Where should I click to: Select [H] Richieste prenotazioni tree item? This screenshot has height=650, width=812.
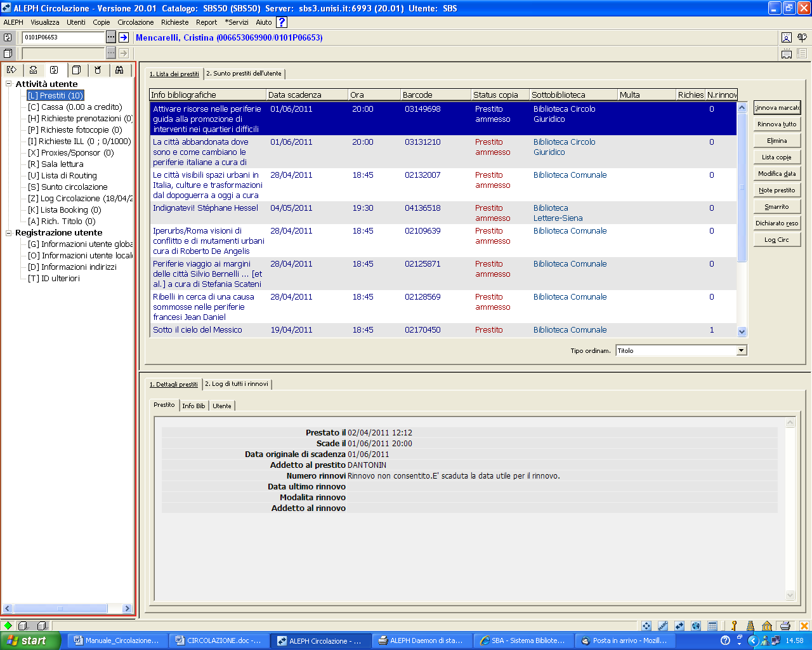point(80,119)
